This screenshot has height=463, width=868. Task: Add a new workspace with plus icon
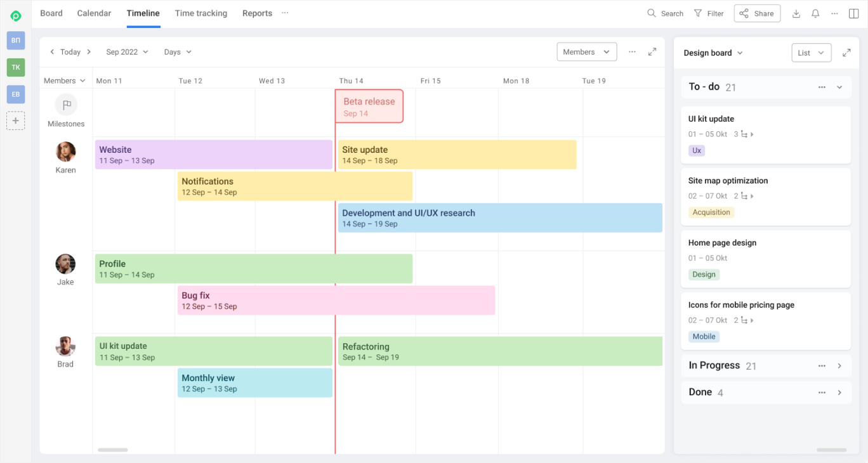pyautogui.click(x=16, y=121)
